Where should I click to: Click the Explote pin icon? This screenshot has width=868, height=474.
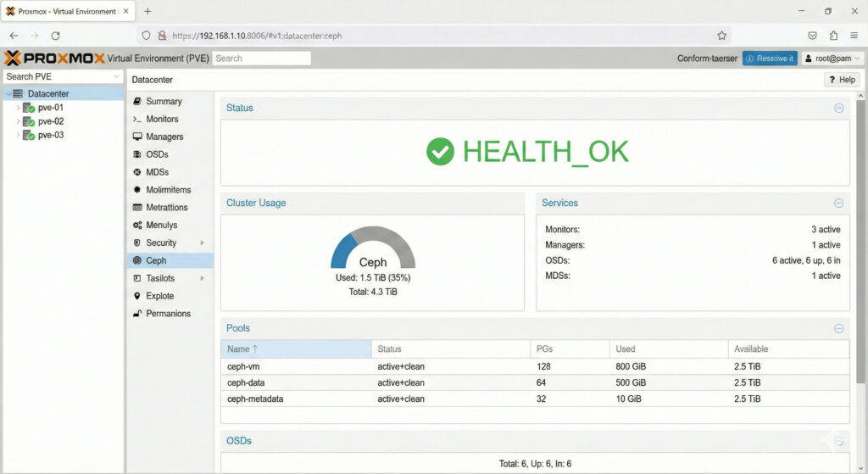click(137, 296)
